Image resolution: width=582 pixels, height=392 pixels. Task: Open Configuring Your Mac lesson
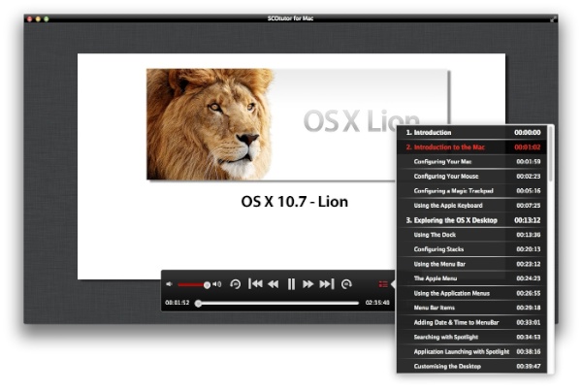pyautogui.click(x=473, y=162)
